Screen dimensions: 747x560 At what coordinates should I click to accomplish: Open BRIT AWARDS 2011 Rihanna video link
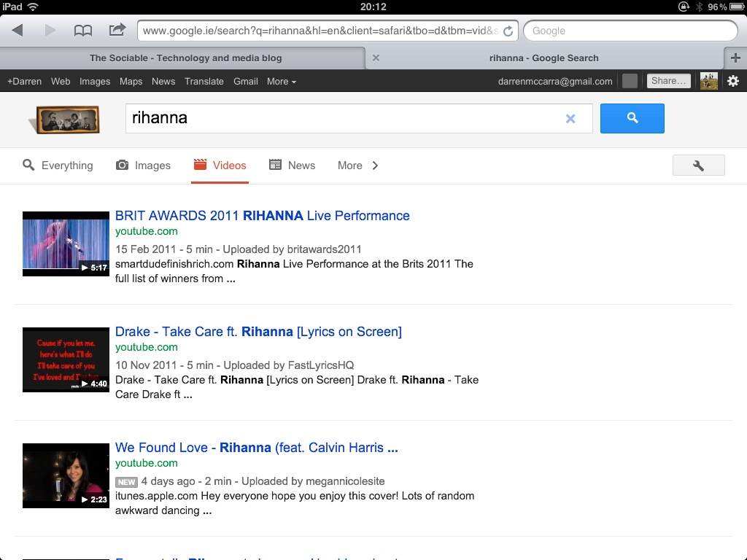tap(262, 216)
